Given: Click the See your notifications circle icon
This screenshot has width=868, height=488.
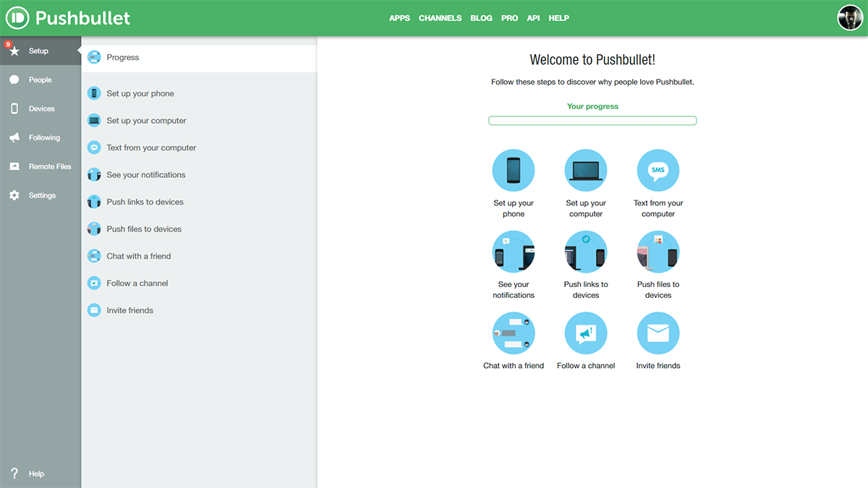Looking at the screenshot, I should click(514, 252).
